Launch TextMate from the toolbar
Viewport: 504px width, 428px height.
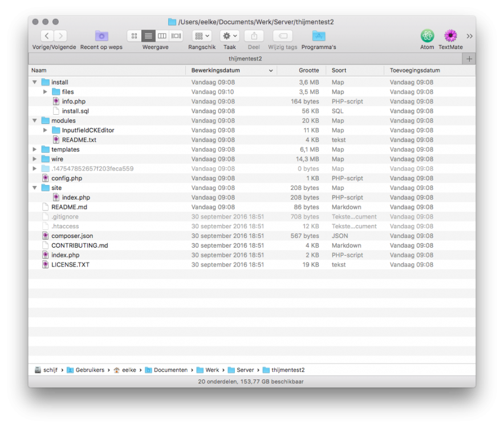pos(450,36)
